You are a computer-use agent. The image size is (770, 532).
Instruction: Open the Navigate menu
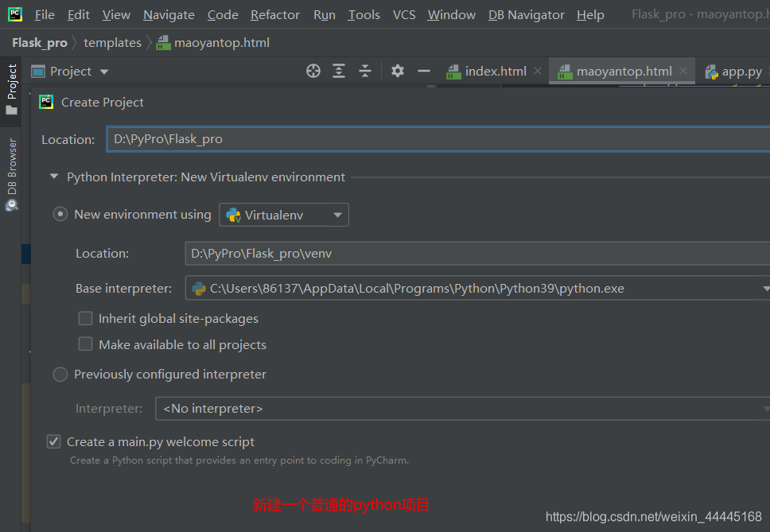(x=169, y=15)
